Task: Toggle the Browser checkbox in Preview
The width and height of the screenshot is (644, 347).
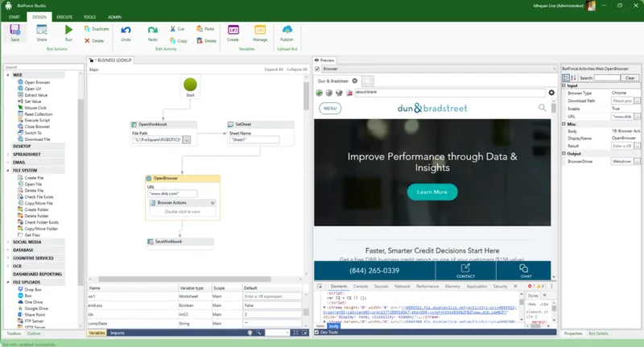Action: point(317,69)
